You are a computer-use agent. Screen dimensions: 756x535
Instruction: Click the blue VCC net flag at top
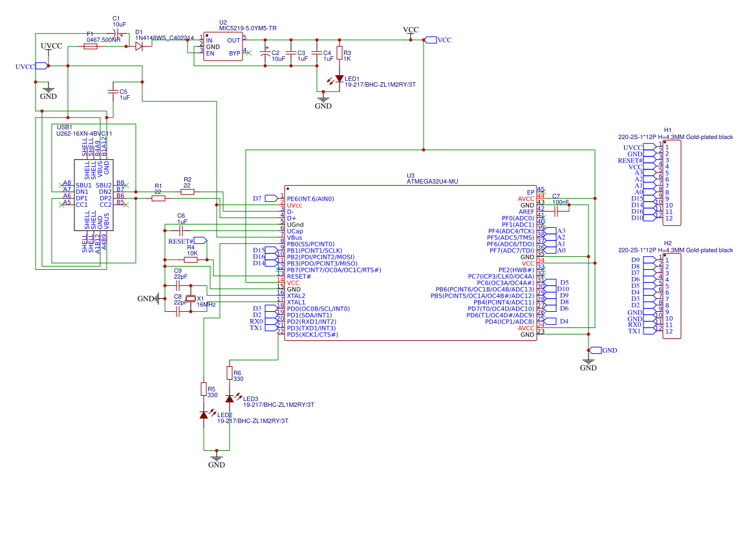point(429,40)
